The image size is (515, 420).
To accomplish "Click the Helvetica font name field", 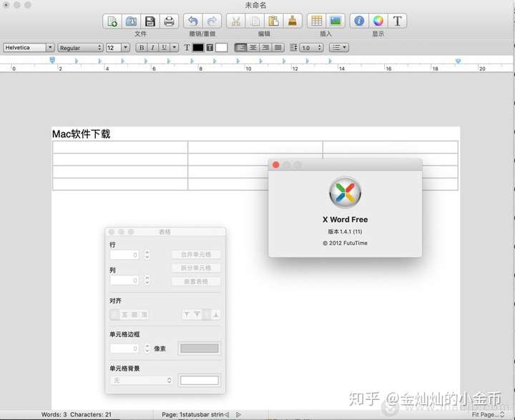I will tap(24, 48).
